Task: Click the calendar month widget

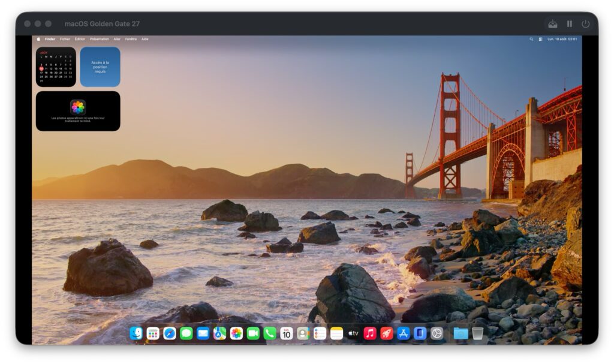Action: (56, 67)
